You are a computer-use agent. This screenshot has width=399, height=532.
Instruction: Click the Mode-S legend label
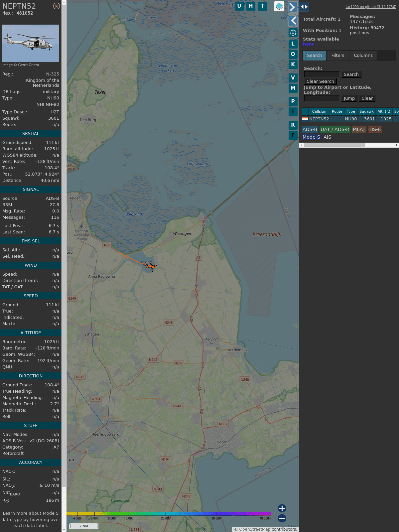[x=311, y=137]
